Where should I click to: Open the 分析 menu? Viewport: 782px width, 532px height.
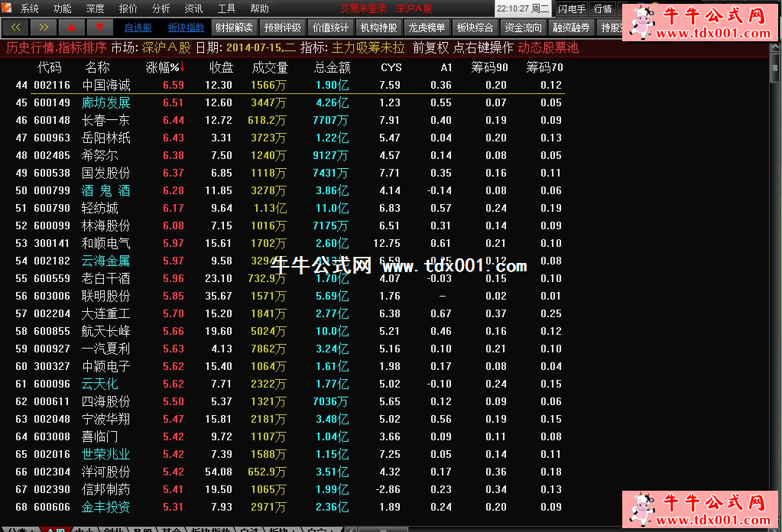(x=161, y=8)
